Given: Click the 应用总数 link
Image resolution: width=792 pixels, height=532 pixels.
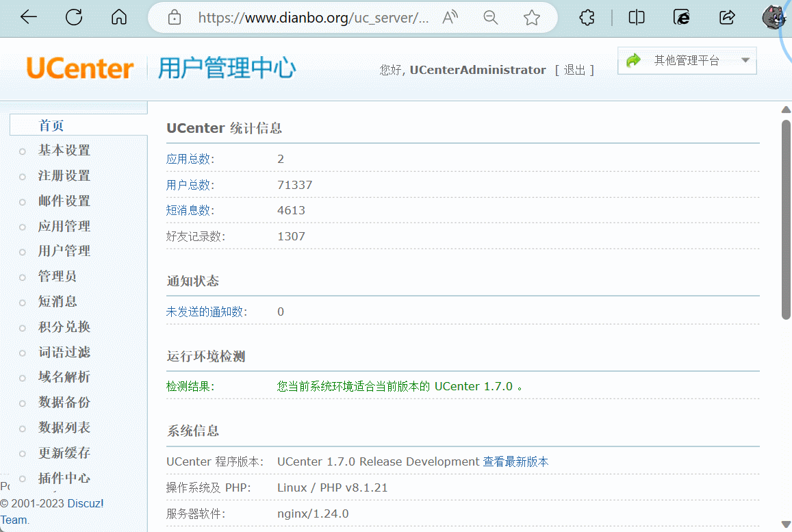Looking at the screenshot, I should pos(188,159).
